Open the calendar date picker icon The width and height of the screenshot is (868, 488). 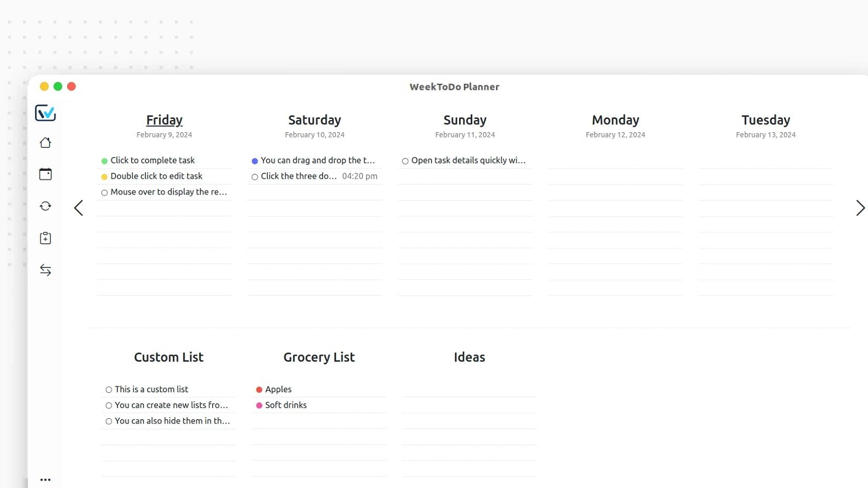tap(45, 174)
